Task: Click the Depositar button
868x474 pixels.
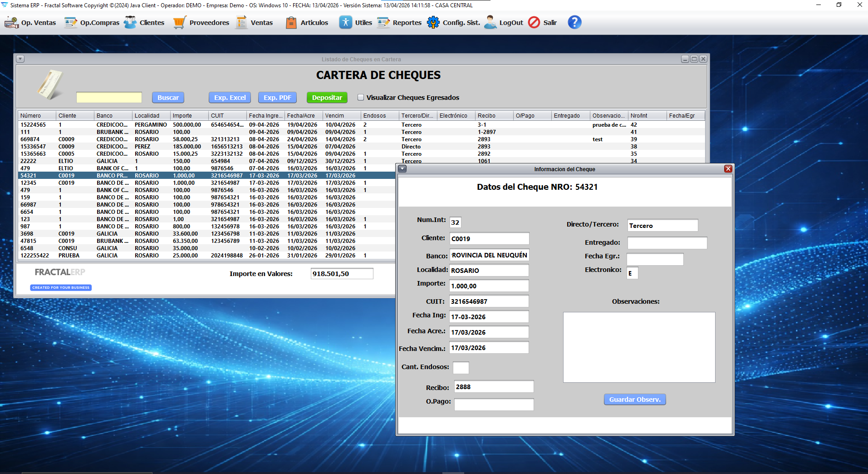Action: [327, 98]
